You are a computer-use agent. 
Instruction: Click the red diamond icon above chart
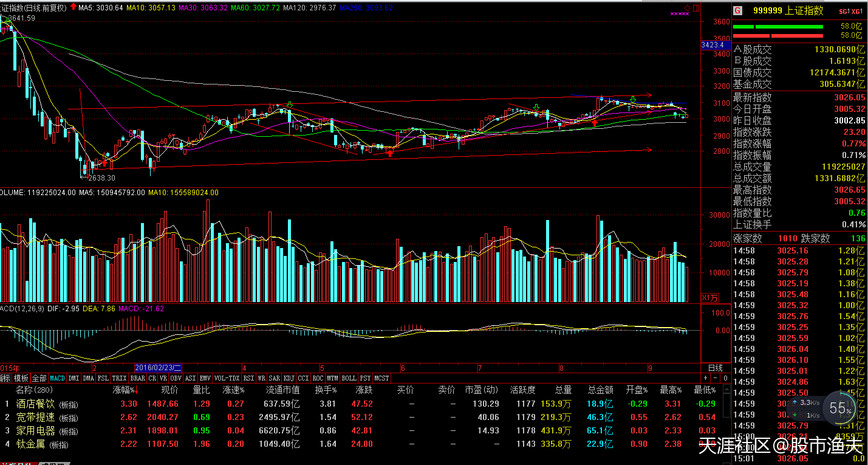(x=687, y=7)
